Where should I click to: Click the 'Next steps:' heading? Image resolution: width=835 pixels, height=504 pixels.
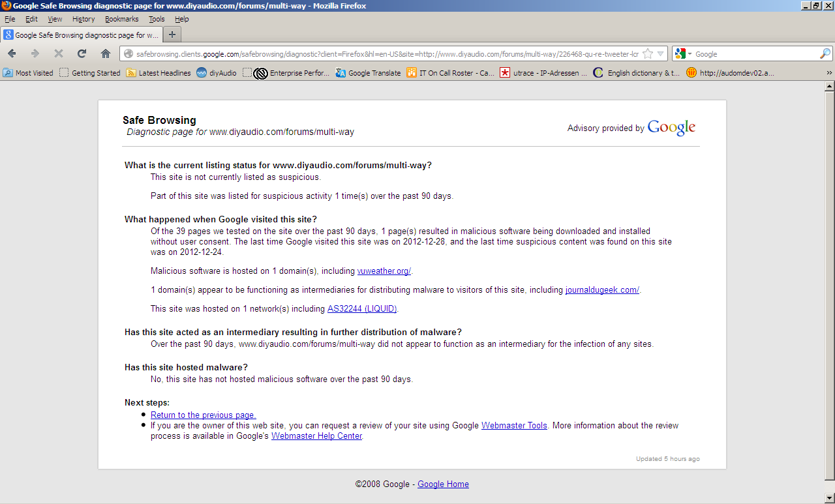[147, 403]
